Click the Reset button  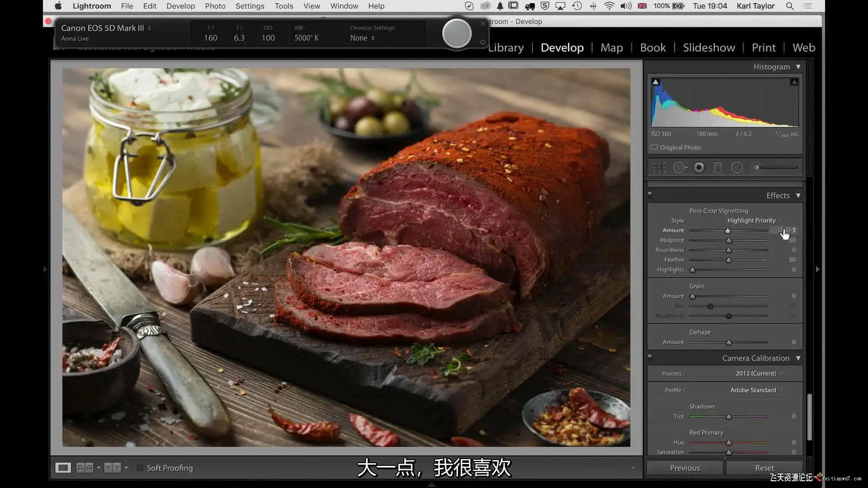(764, 468)
